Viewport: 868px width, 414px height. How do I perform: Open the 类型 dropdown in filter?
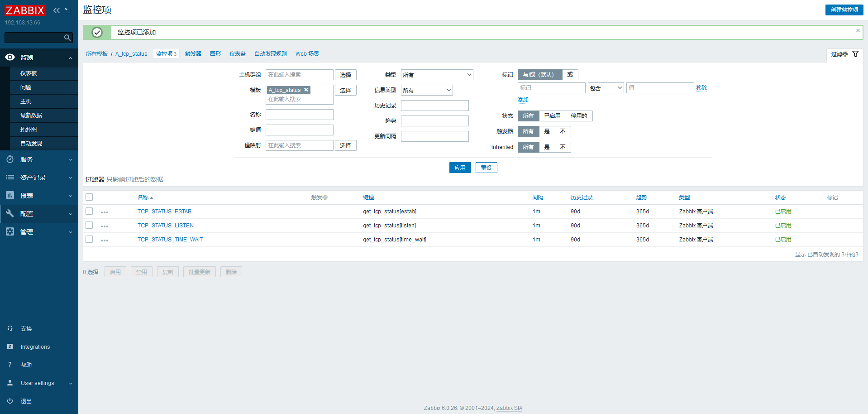[x=437, y=75]
